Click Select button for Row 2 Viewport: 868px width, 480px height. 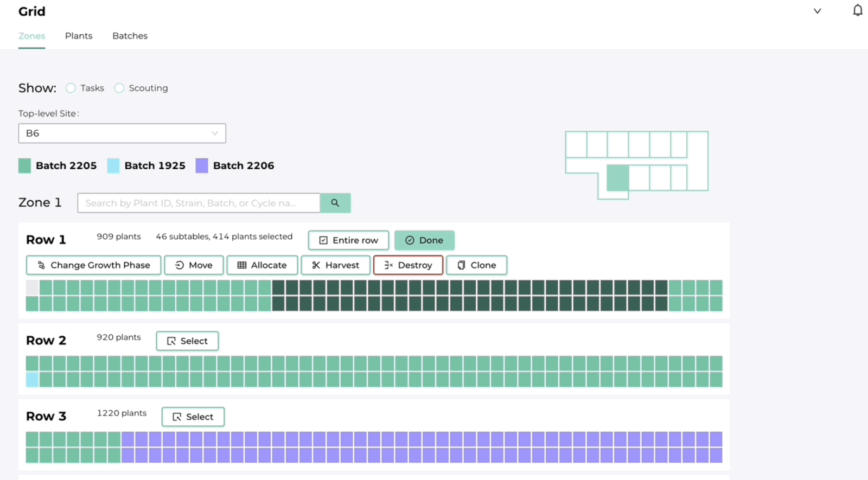[187, 341]
